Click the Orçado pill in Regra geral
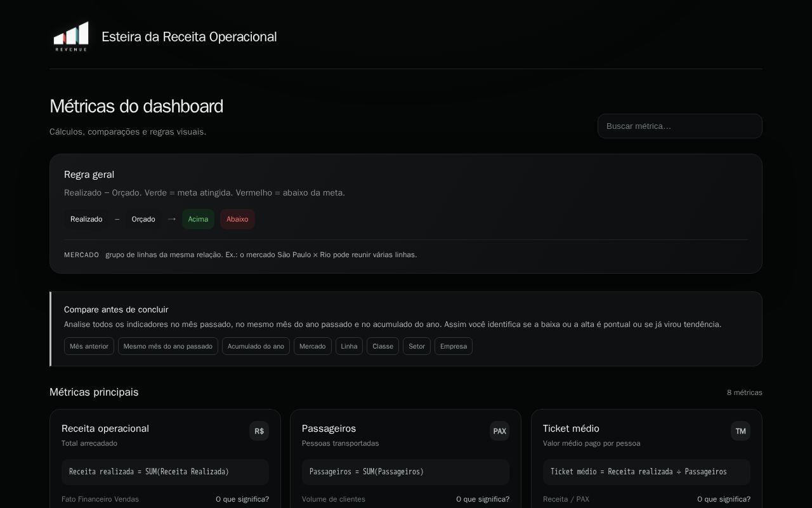Screen dimensions: 812x508 coord(143,219)
